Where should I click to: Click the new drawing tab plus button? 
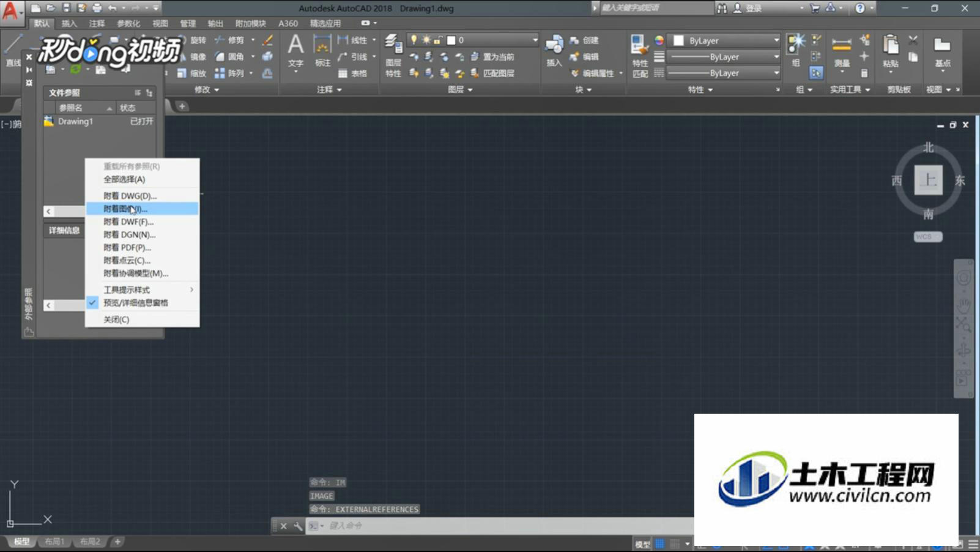[x=182, y=106]
